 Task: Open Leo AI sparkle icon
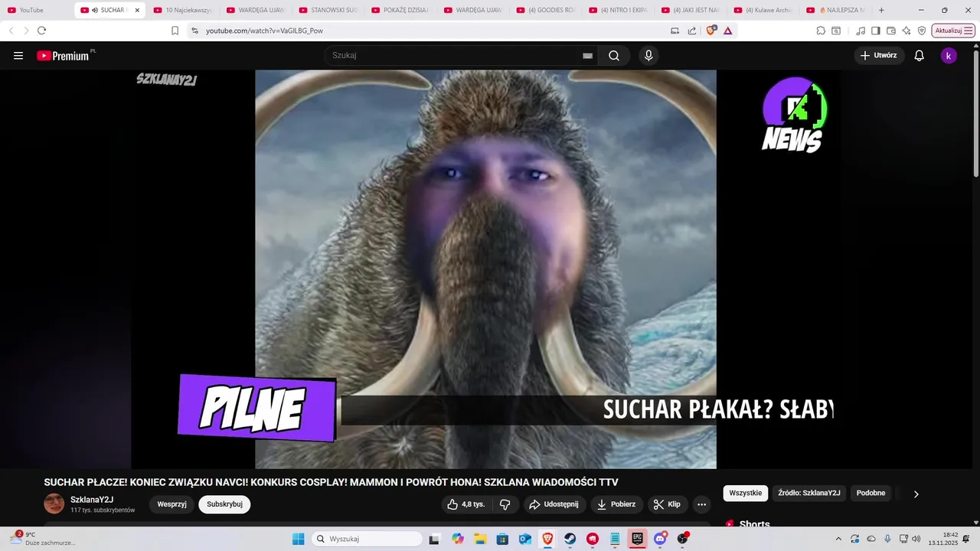(x=906, y=31)
